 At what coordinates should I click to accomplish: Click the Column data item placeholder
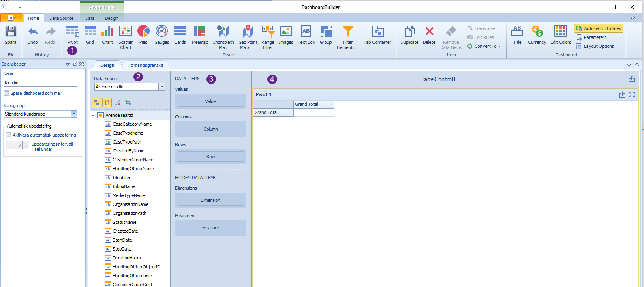click(x=211, y=129)
